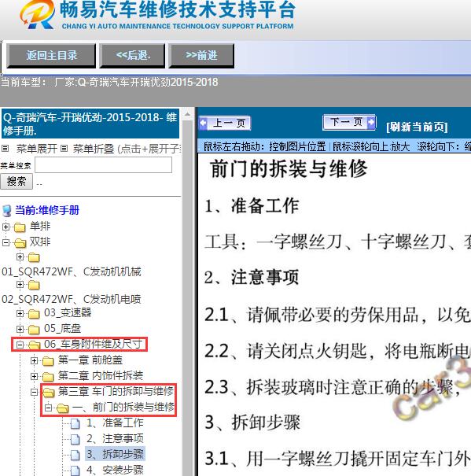
Task: Click the 06_车身附件维及尺寸 folder icon
Action: [x=35, y=345]
